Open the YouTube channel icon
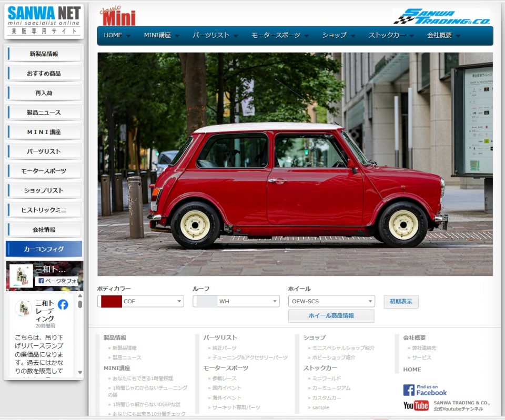This screenshot has height=420, width=505. click(416, 405)
